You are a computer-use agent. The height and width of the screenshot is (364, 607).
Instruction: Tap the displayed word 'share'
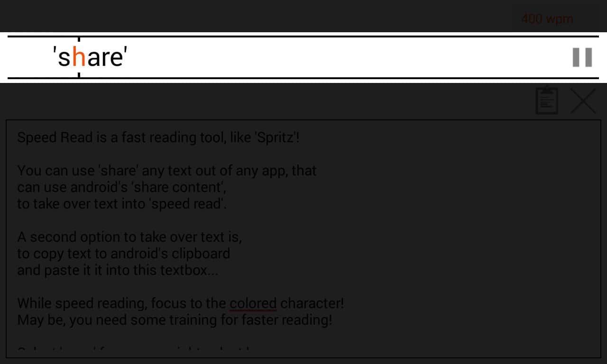90,57
